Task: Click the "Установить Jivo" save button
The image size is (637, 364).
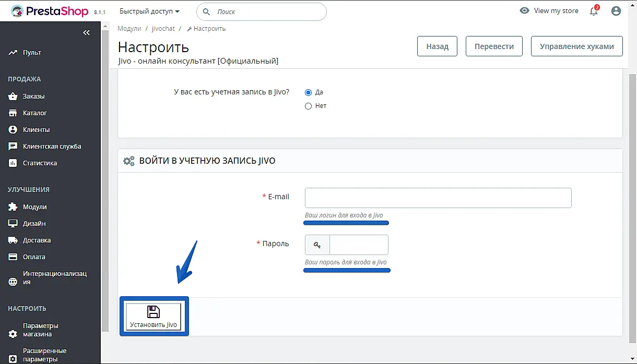Action: (x=154, y=317)
